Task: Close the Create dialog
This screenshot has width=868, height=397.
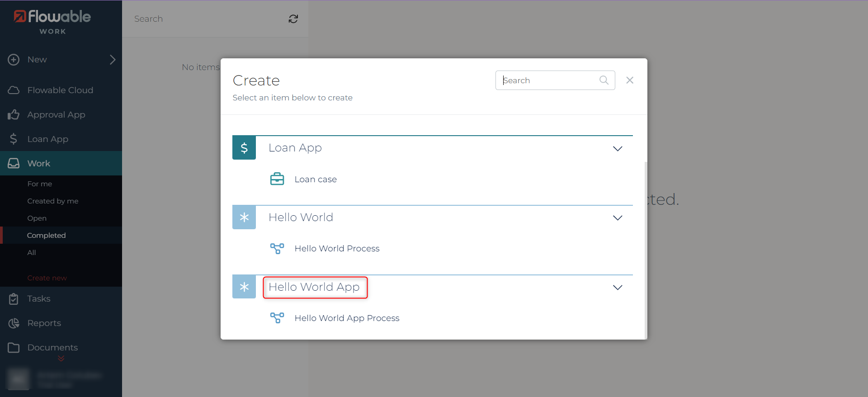Action: [630, 80]
